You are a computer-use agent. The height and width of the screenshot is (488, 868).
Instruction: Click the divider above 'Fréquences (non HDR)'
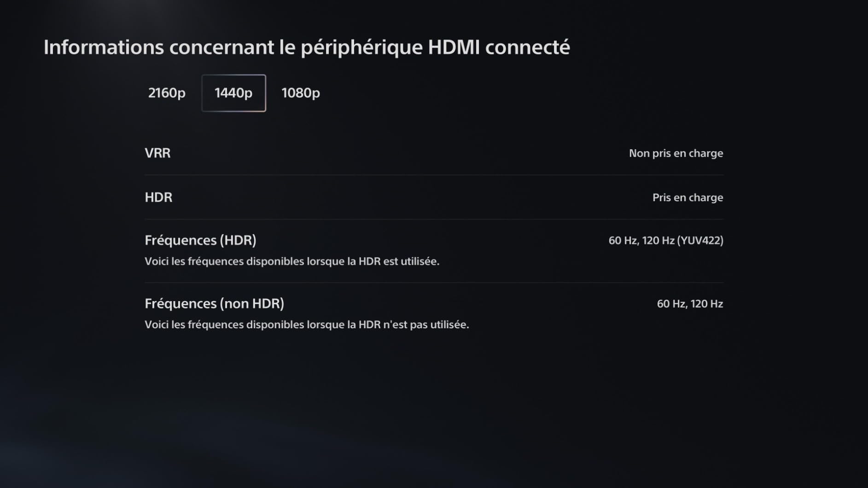coord(434,283)
